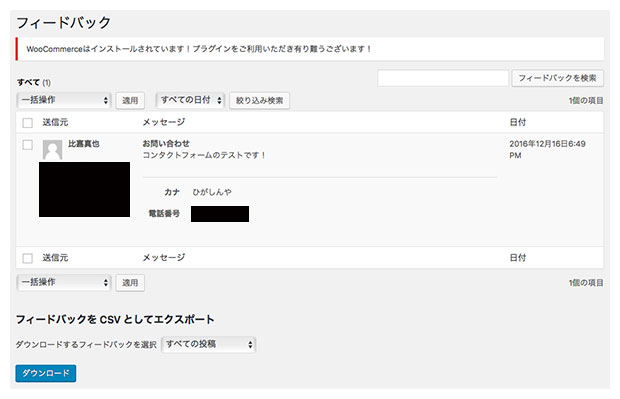
Task: Click the sender name 比嘉真也
Action: [x=84, y=144]
